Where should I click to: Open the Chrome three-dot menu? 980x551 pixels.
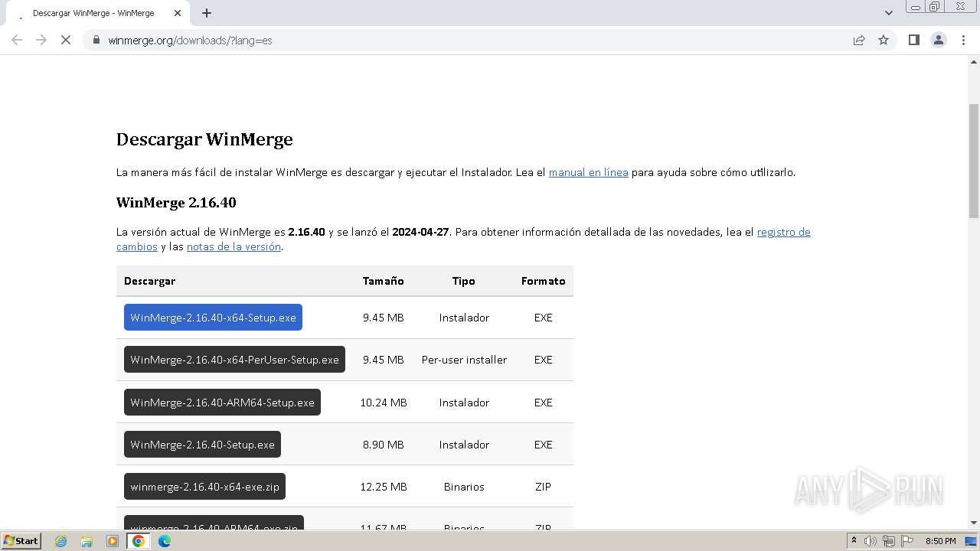(x=964, y=40)
